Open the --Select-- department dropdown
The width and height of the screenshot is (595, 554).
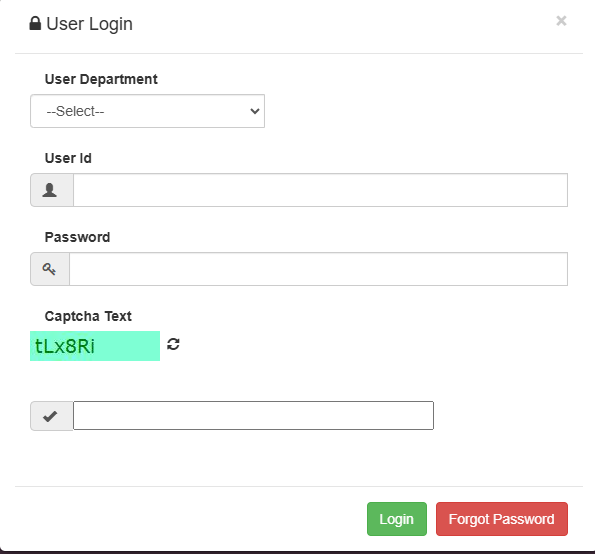[x=147, y=111]
